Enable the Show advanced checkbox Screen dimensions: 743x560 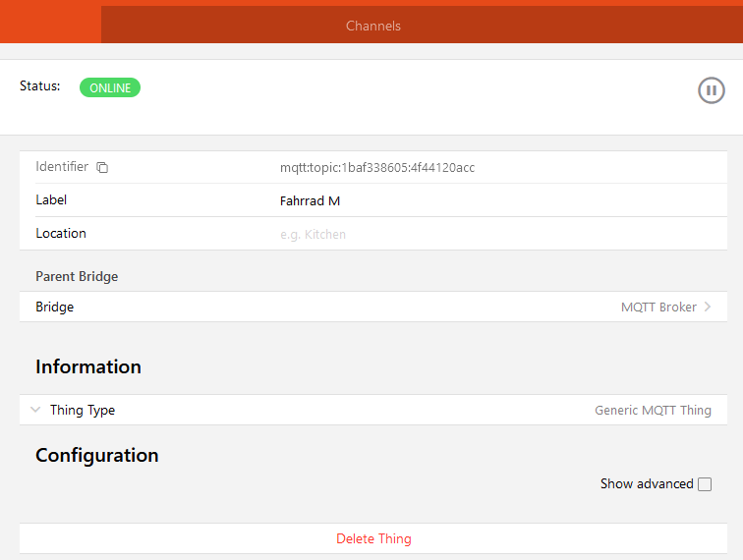click(x=704, y=484)
